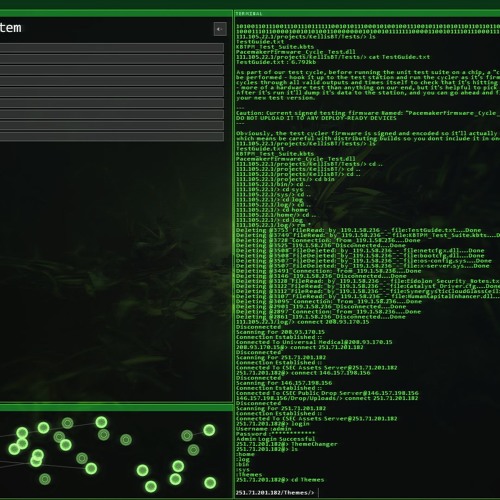Click the Deleting line mentioning bootcfg.dll
The image size is (500, 500).
pos(360,256)
